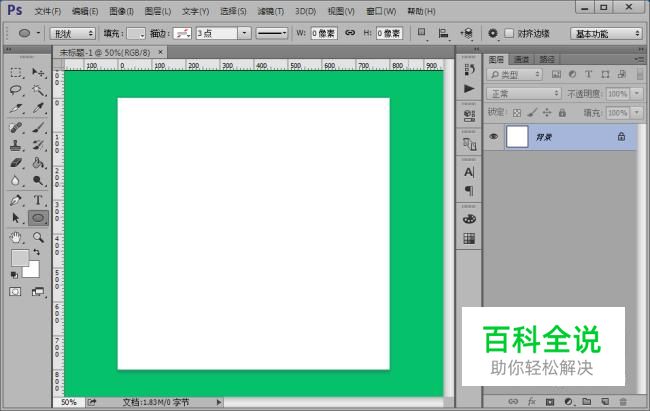650x411 pixels.
Task: Open the 填充 fill color swatch
Action: [x=136, y=33]
